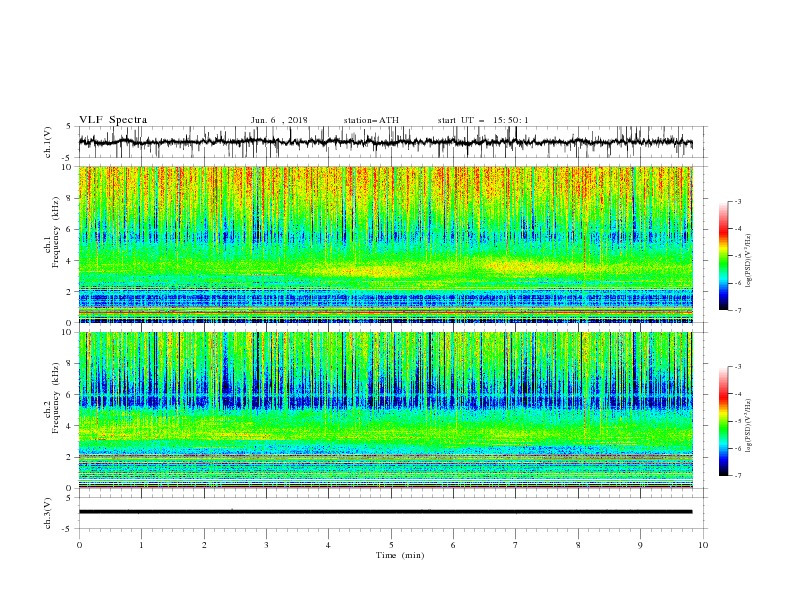This screenshot has width=792, height=612.
Task: Click the thick black ch.3 voltage trace
Action: (x=385, y=512)
